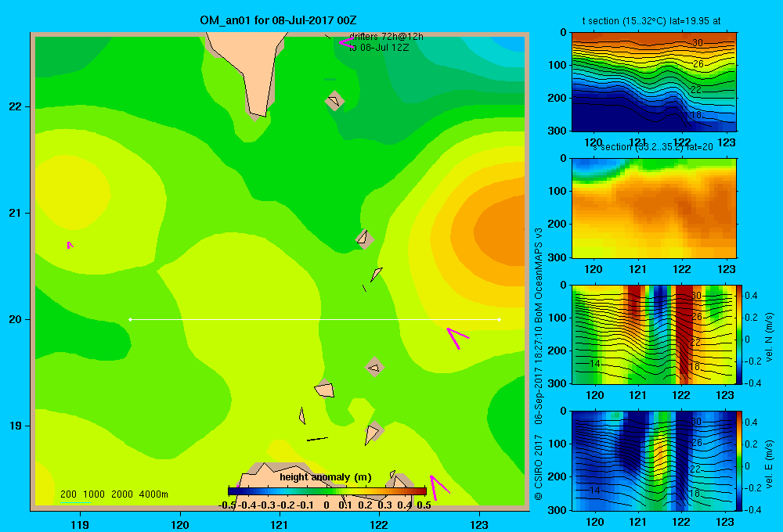Image resolution: width=783 pixels, height=532 pixels.
Task: Click the right endpoint of the white section line
Action: [x=500, y=319]
